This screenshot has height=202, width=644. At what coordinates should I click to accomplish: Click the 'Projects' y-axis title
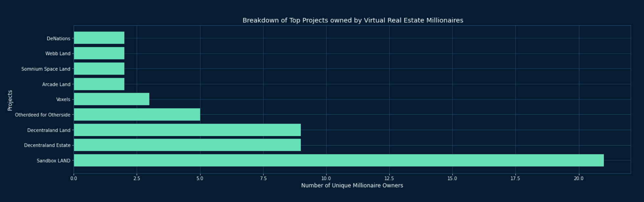coord(10,100)
